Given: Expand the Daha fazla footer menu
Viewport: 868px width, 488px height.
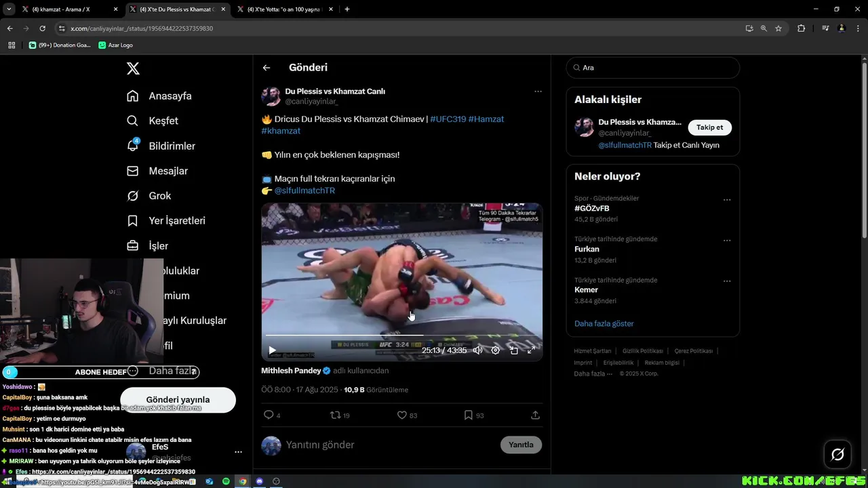Looking at the screenshot, I should (x=593, y=373).
